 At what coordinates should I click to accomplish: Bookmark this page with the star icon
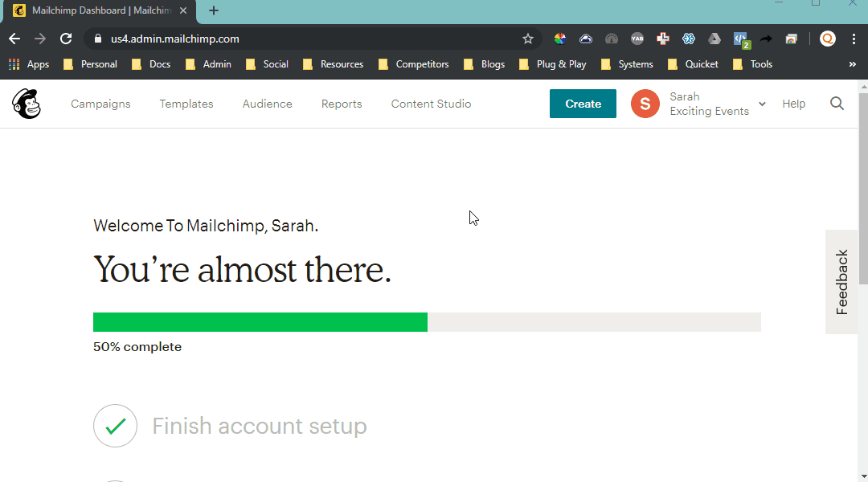[527, 39]
